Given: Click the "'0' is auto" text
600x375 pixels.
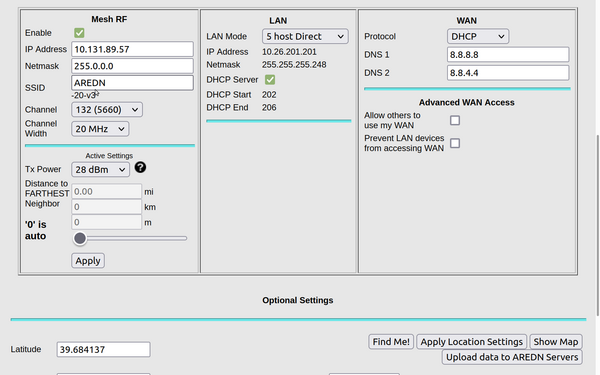Looking at the screenshot, I should 36,230.
